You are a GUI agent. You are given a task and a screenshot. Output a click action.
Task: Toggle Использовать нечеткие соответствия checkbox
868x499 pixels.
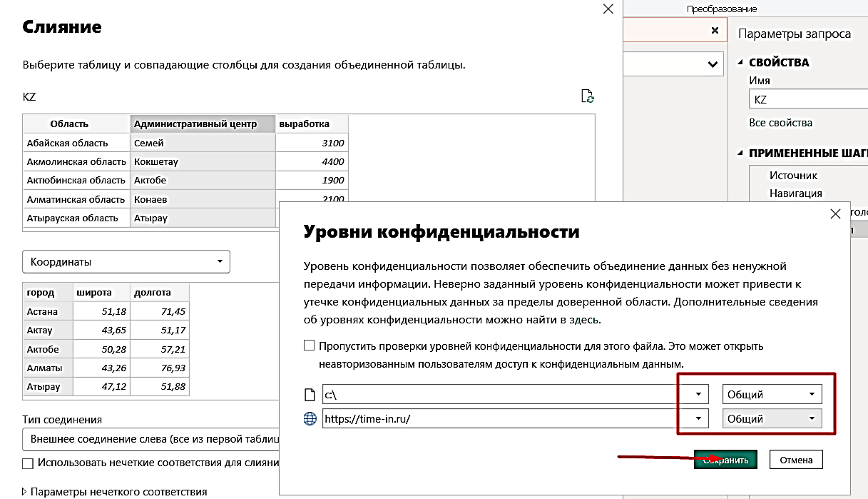[x=28, y=463]
